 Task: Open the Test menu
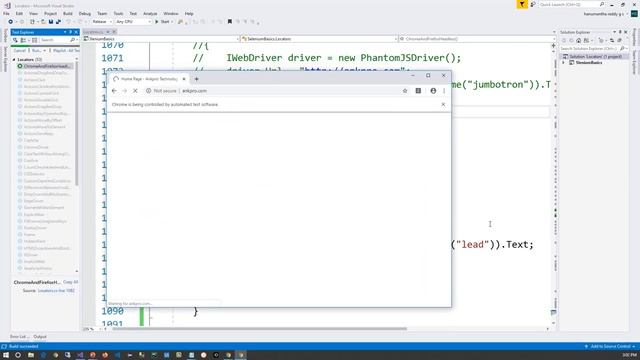click(x=133, y=13)
